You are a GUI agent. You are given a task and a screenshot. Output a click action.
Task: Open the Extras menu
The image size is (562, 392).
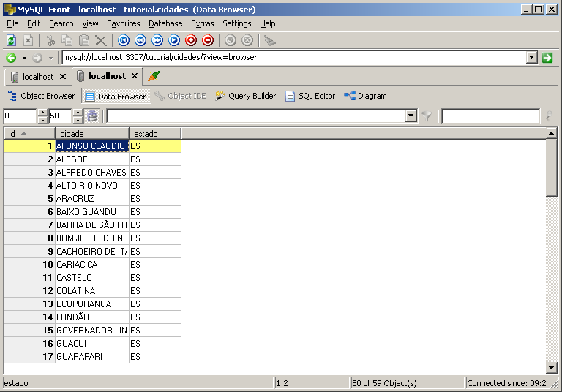coord(202,23)
